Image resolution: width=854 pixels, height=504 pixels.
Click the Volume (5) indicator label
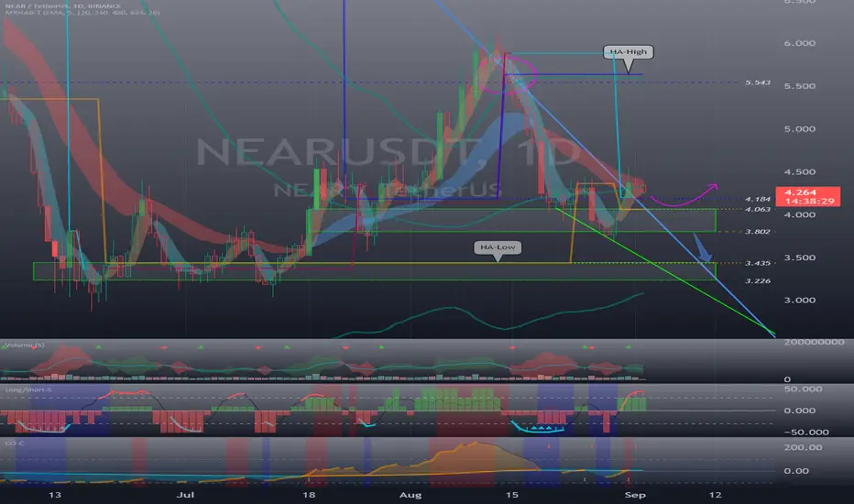tap(25, 345)
